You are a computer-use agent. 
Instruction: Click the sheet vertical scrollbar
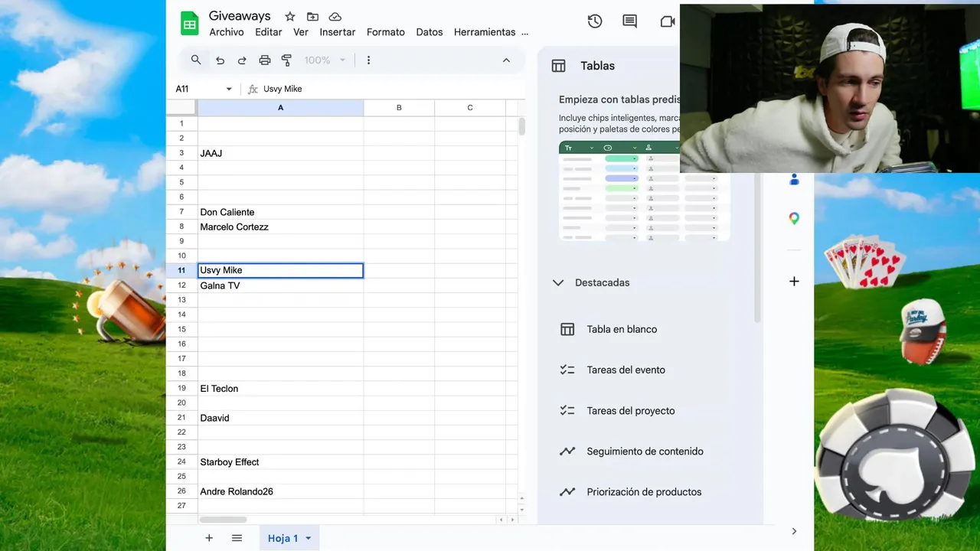522,126
